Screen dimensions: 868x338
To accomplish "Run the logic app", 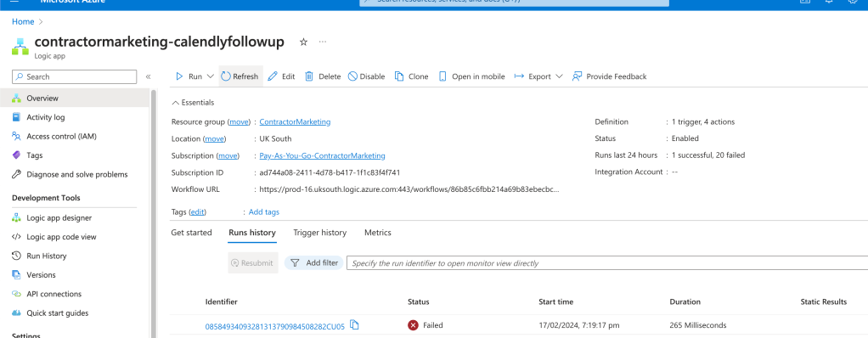I will 189,77.
